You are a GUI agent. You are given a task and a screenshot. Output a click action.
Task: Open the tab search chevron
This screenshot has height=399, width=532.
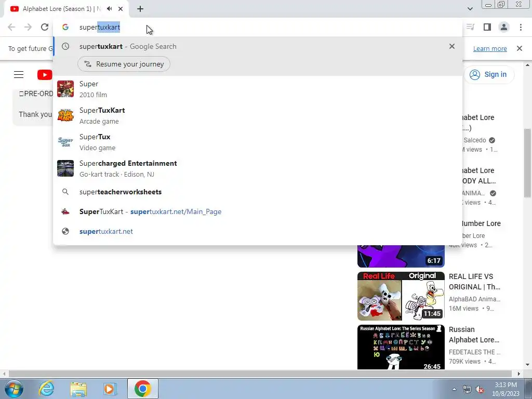click(470, 9)
